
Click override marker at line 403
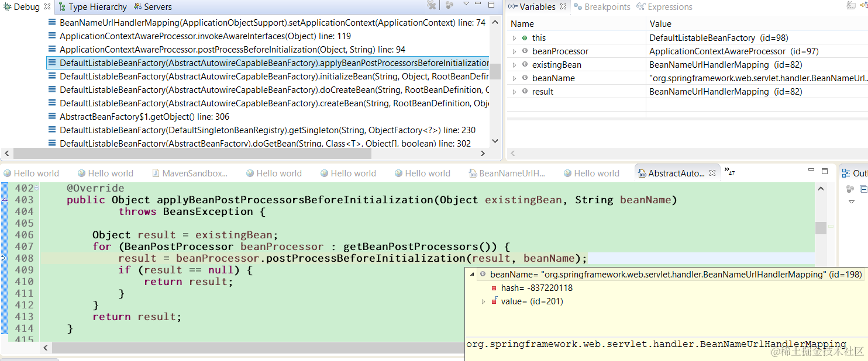click(5, 200)
